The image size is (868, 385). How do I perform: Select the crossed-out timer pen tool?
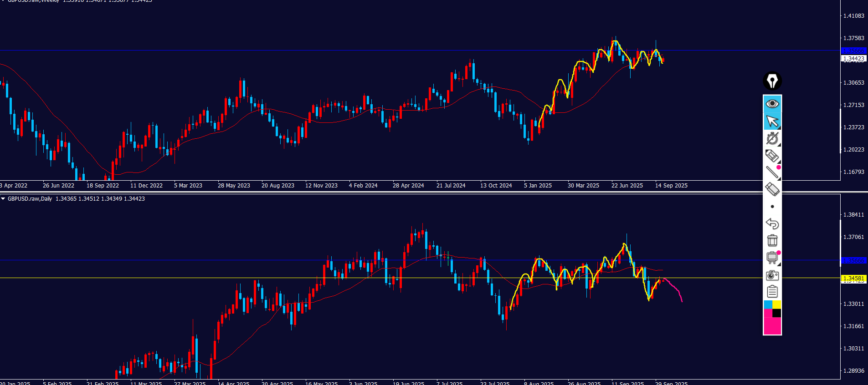click(x=772, y=138)
